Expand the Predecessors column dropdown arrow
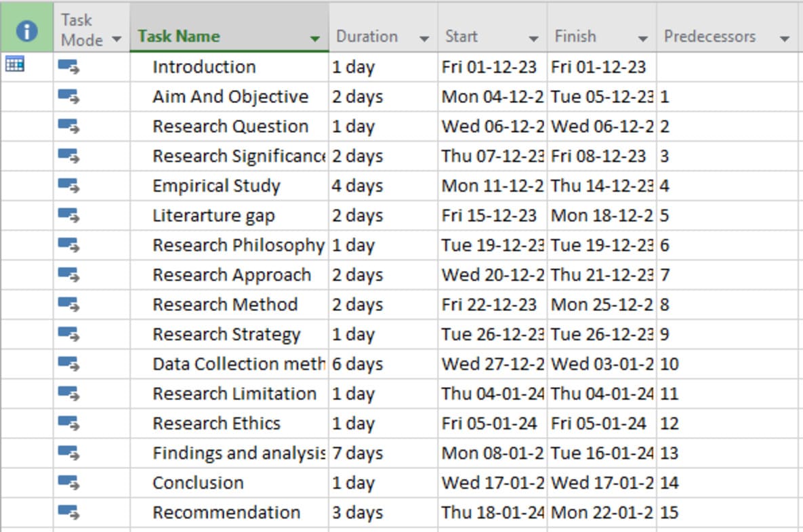 coord(785,39)
